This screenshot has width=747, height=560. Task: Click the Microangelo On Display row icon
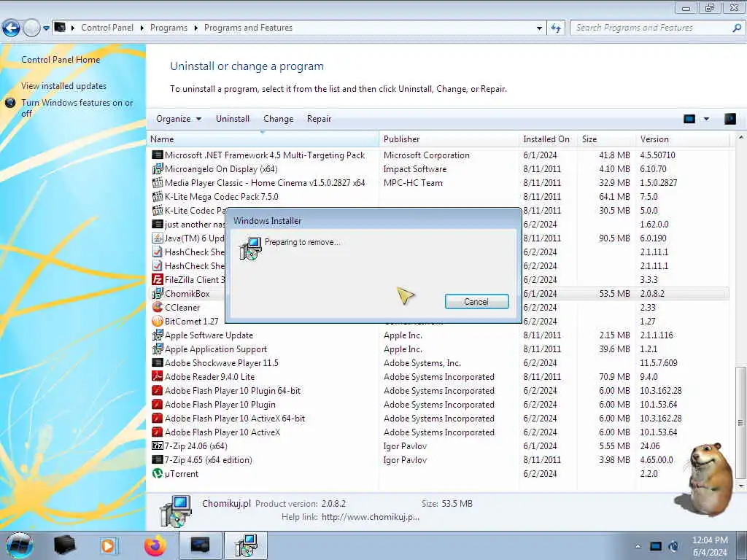158,168
